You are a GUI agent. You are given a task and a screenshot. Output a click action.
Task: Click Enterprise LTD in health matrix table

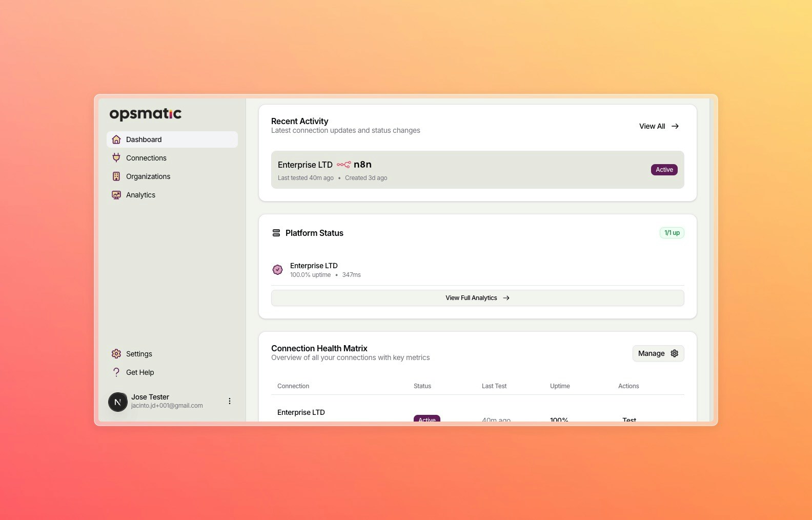301,412
